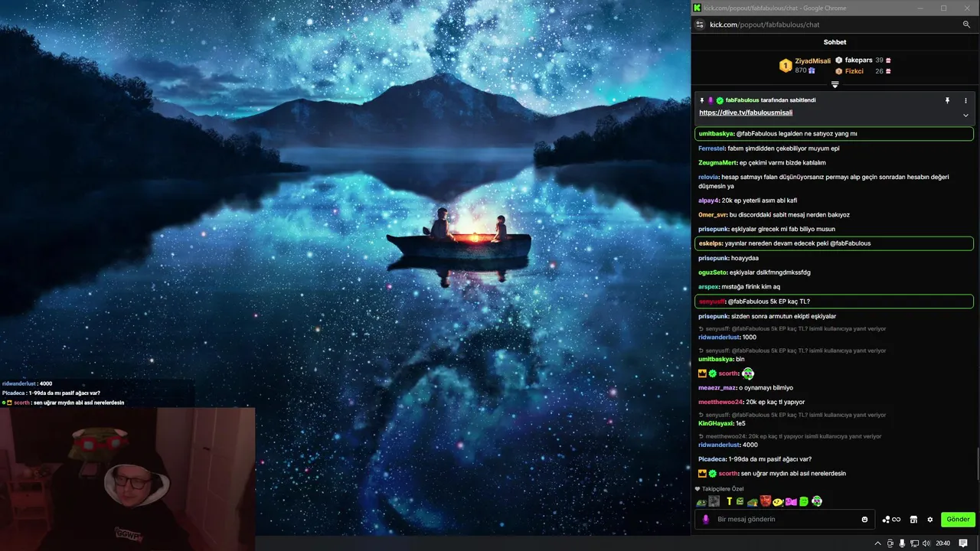Viewport: 980px width, 551px height.
Task: Focus the 'Bir mesaj gönderin' message field
Action: pos(785,519)
